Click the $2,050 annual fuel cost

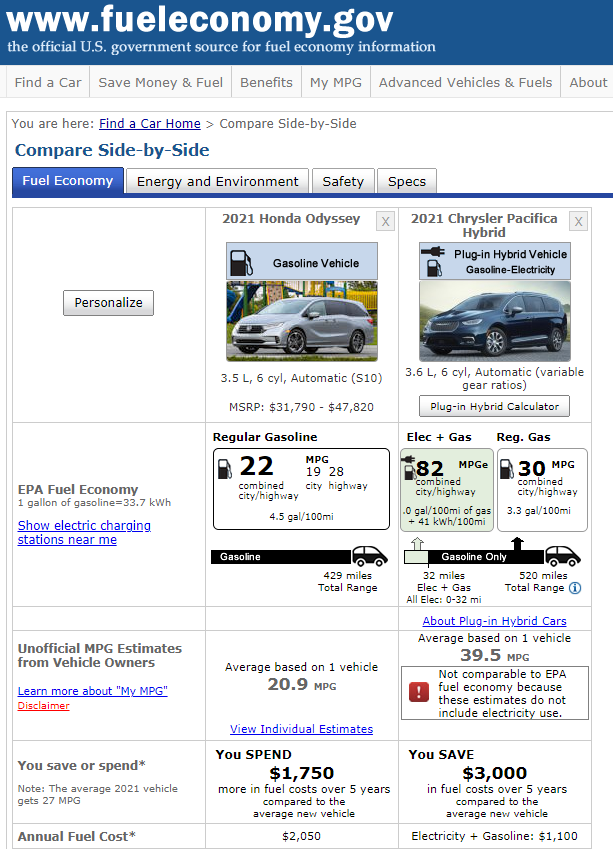click(301, 837)
